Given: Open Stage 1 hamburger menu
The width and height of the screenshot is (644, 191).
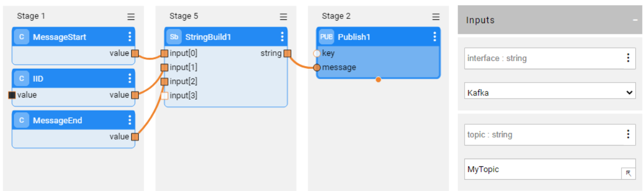Looking at the screenshot, I should pos(131,16).
